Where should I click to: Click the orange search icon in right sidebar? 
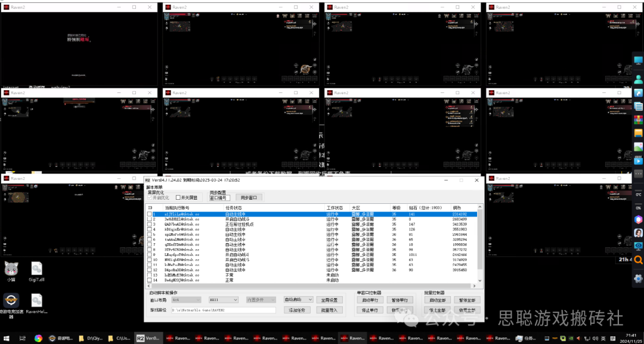click(x=638, y=260)
